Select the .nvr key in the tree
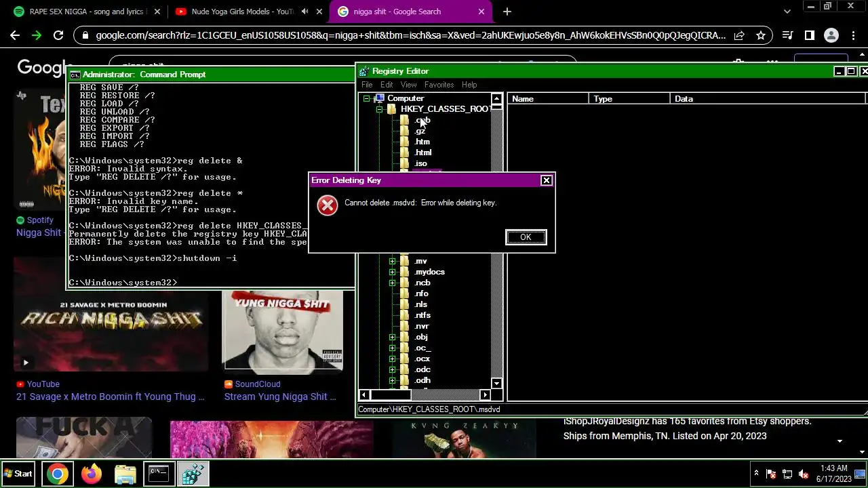868x488 pixels. (x=422, y=326)
